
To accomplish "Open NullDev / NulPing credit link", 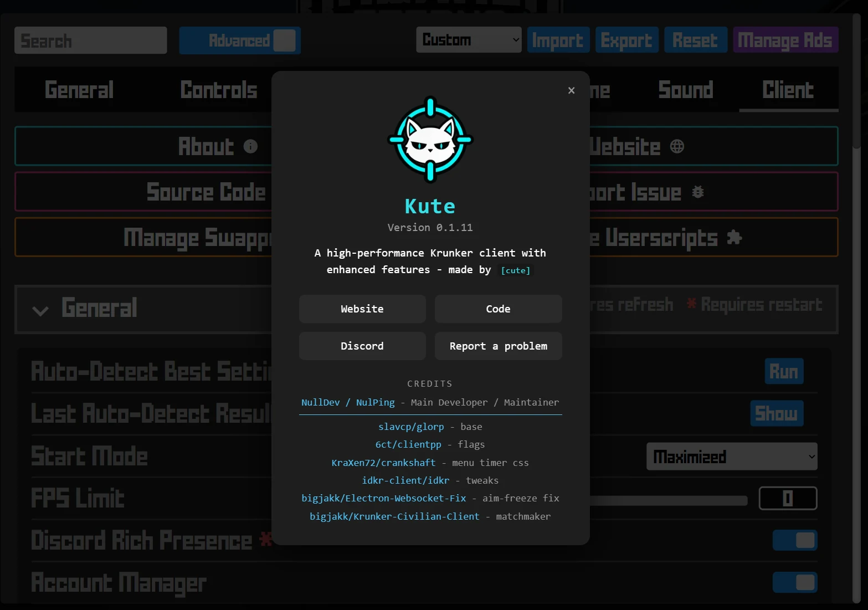I will point(348,402).
